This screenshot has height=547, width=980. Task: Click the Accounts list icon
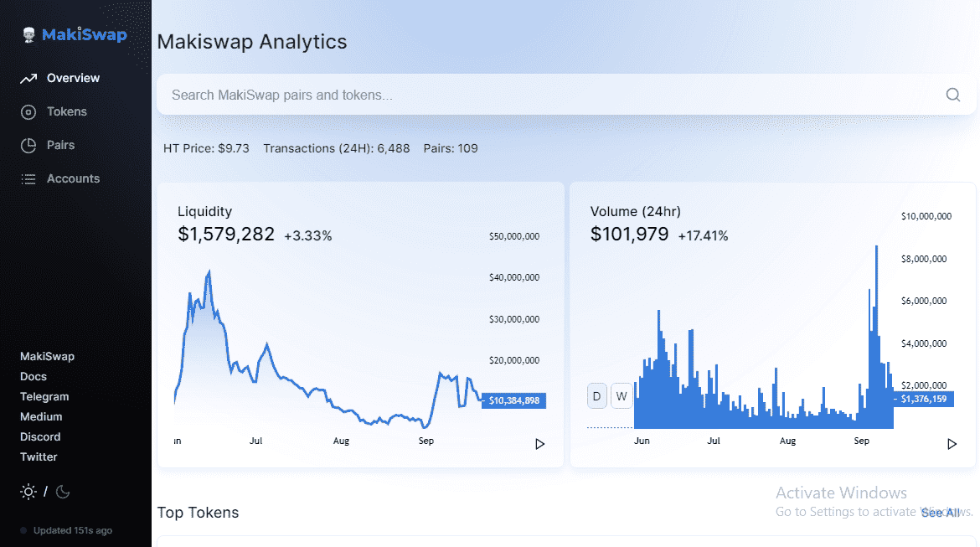click(28, 179)
